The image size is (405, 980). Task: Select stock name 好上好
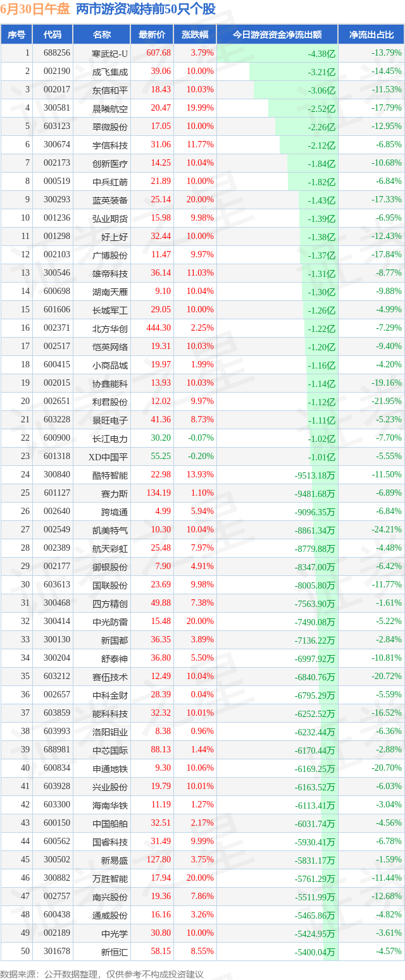tap(114, 236)
